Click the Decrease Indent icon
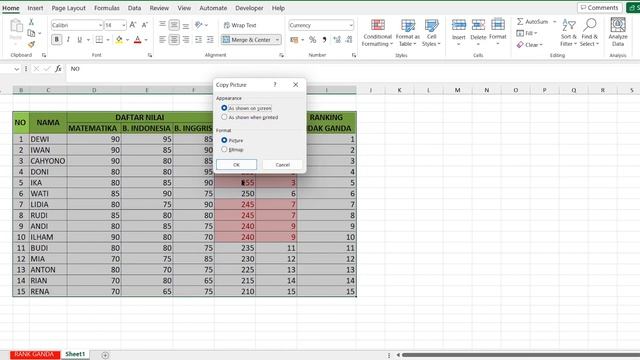This screenshot has width=640, height=360. tap(198, 40)
